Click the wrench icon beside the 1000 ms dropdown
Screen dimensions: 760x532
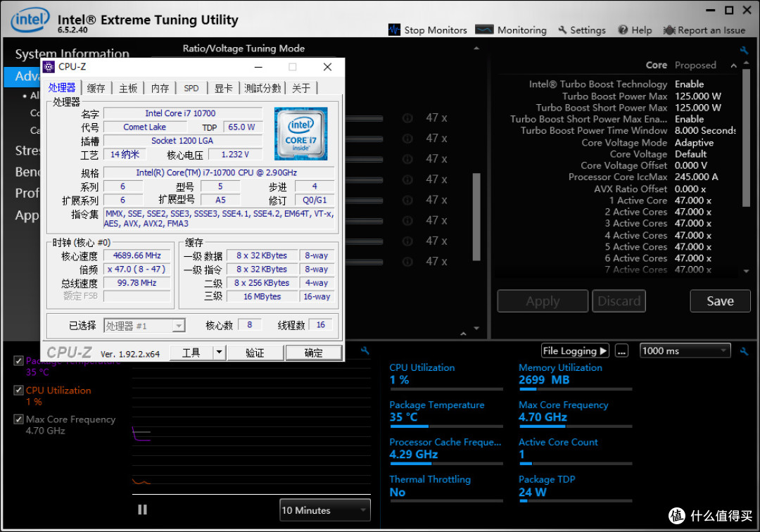point(744,351)
